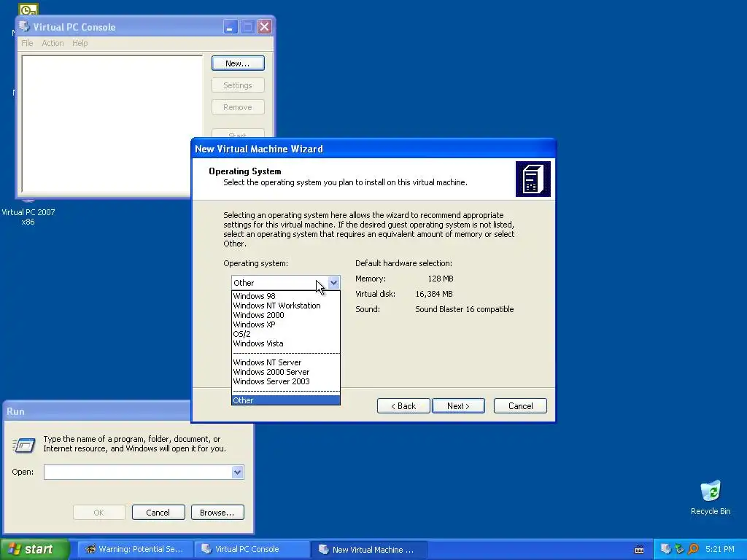Click the empty virtual machine list in Console
This screenshot has width=747, height=560.
[112, 124]
